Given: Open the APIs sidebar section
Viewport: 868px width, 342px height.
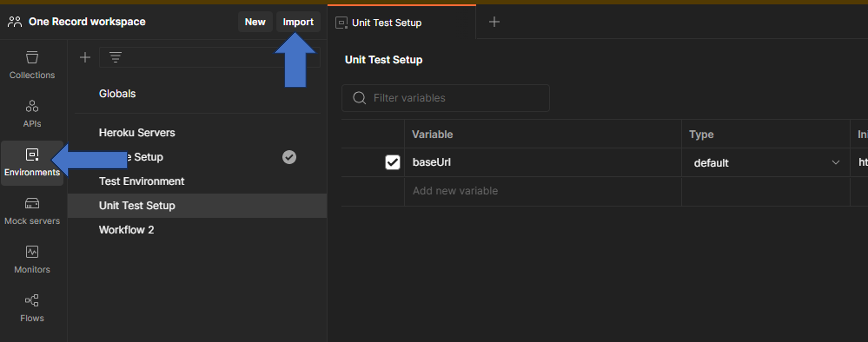Looking at the screenshot, I should tap(32, 114).
